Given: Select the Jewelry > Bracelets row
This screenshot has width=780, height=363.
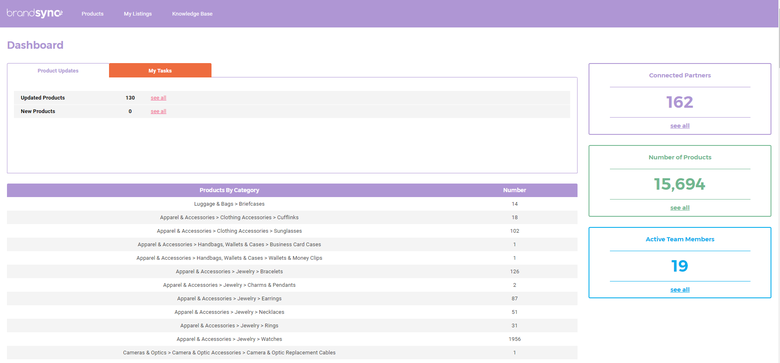Looking at the screenshot, I should point(292,272).
